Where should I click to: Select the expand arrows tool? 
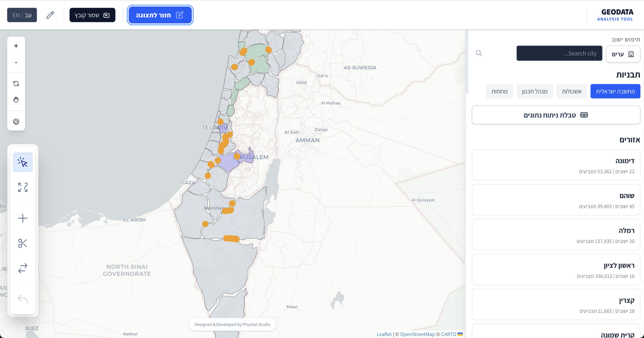point(23,187)
